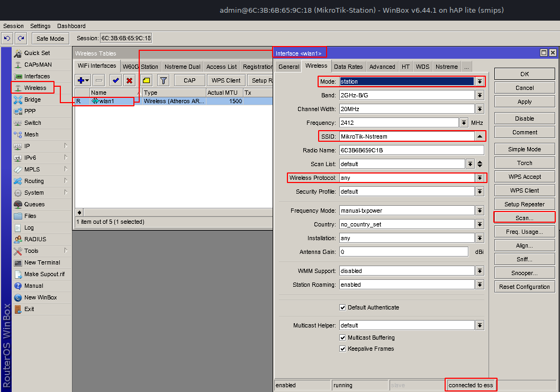This screenshot has width=560, height=392.
Task: Open Mesh sidebar item
Action: click(31, 134)
